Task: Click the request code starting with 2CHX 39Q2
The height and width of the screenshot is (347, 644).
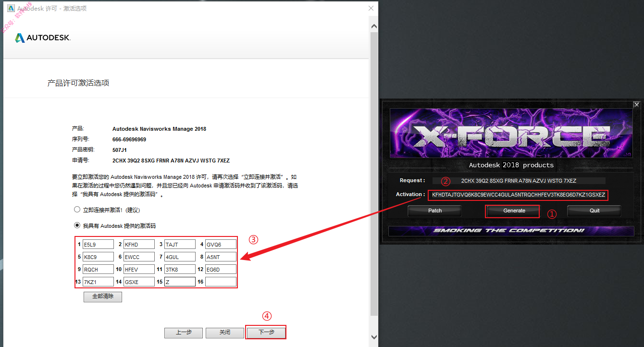Action: pyautogui.click(x=171, y=161)
